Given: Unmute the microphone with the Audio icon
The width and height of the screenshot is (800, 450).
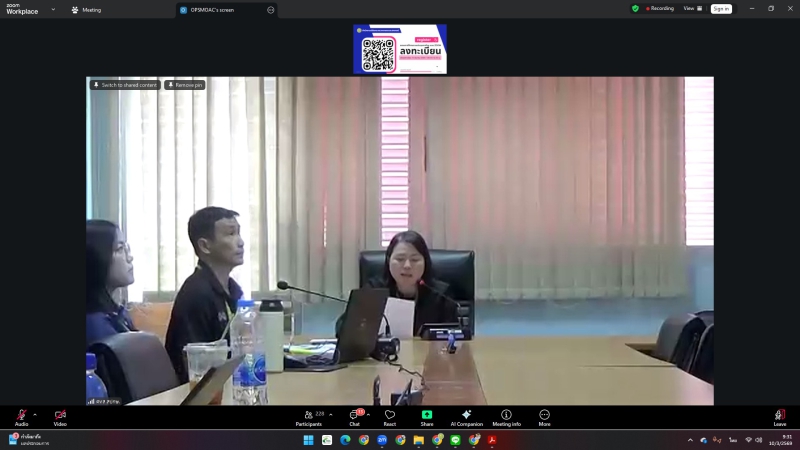Looking at the screenshot, I should [21, 414].
